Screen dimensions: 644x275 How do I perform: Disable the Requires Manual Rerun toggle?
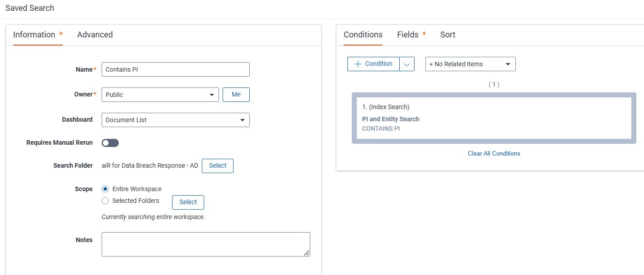(x=110, y=142)
